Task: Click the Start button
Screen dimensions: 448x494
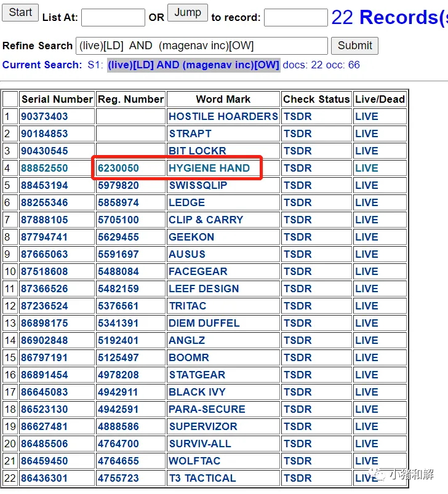Action: tap(20, 12)
